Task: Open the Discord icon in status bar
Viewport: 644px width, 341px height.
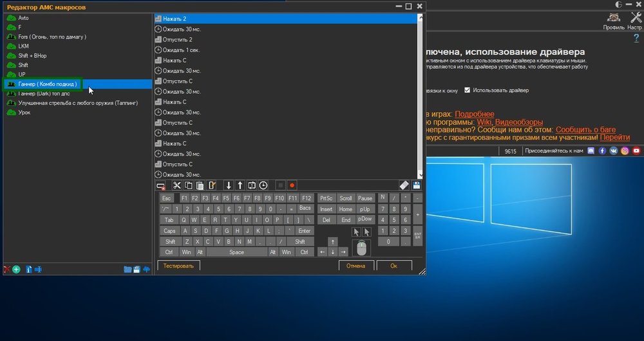Action: pyautogui.click(x=591, y=151)
